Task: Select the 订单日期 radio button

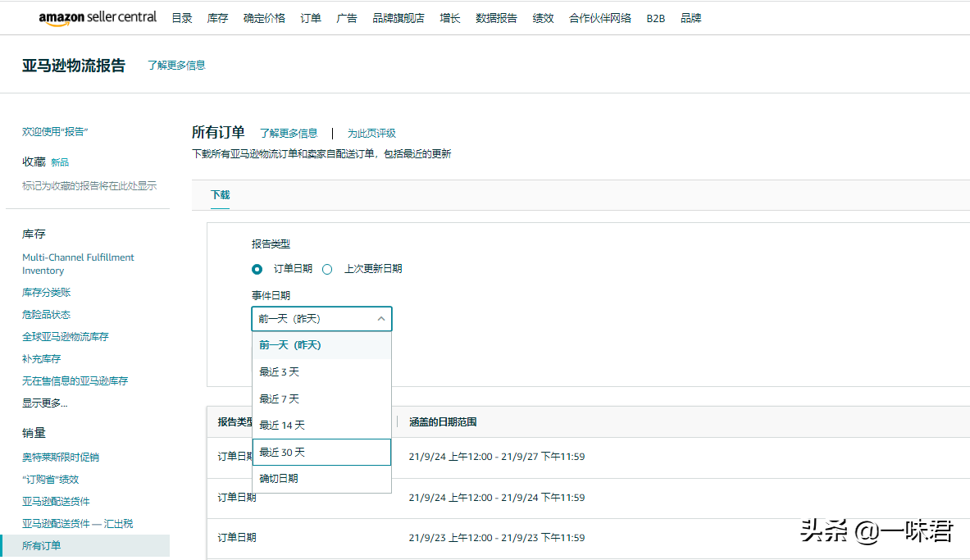Action: [x=257, y=269]
